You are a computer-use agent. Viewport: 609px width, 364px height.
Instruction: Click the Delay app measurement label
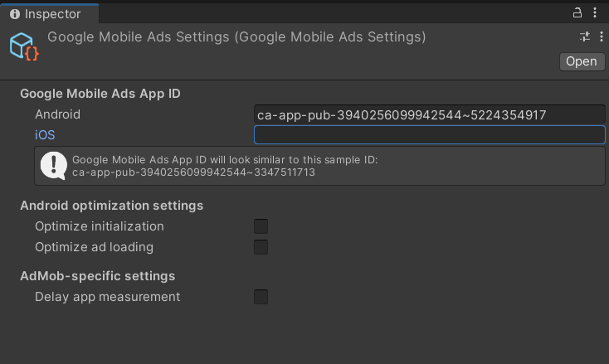pos(108,297)
